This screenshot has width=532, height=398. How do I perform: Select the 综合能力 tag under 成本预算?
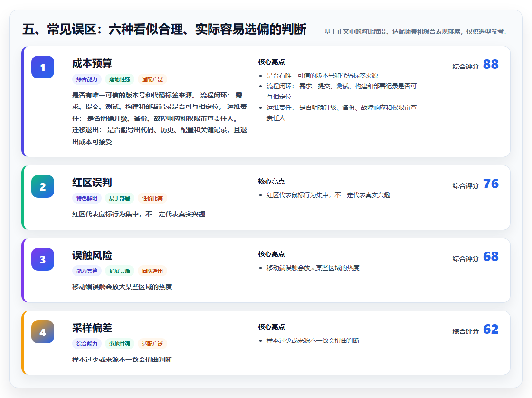click(87, 79)
